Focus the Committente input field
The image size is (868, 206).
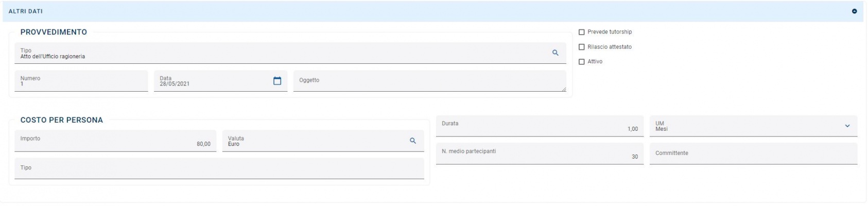[753, 153]
